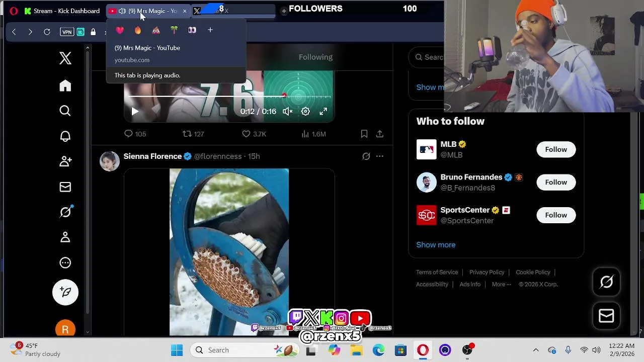Mute the YouTube tab audio icon
This screenshot has width=644, height=362.
click(122, 11)
